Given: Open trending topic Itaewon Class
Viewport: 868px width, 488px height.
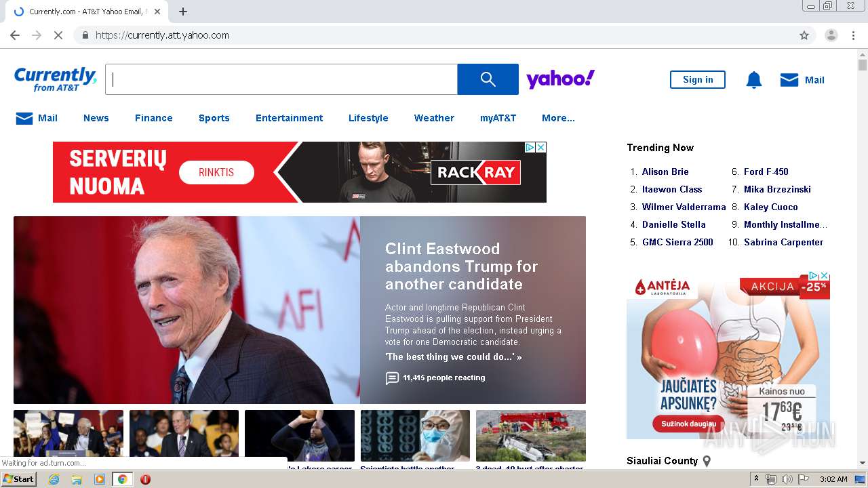Looking at the screenshot, I should point(672,189).
